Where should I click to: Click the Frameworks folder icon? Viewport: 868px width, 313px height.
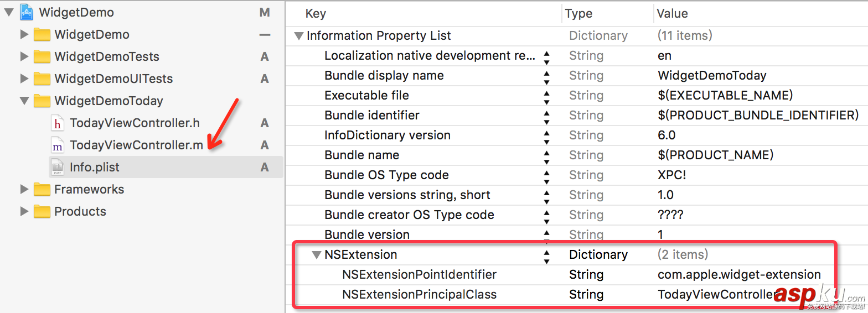[42, 189]
